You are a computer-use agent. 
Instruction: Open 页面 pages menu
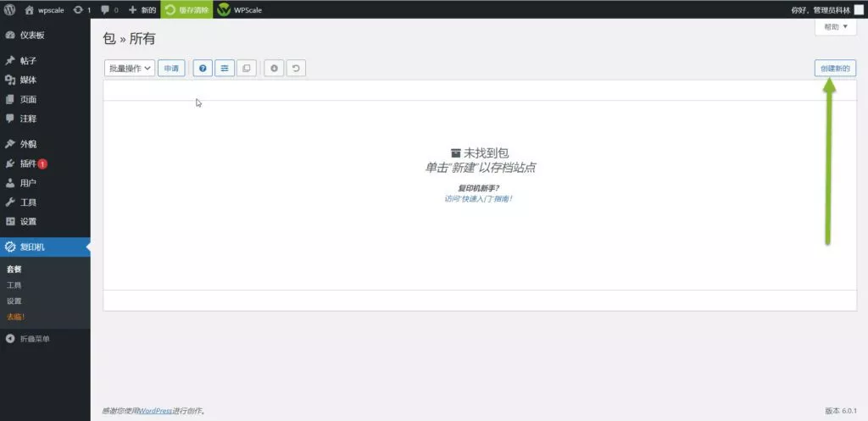(28, 100)
